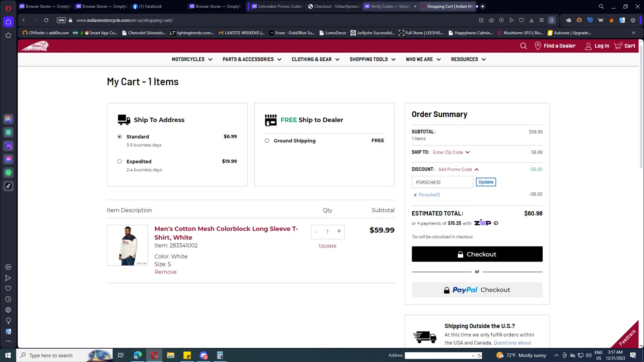Click the Indian Motorcycle logo

pyautogui.click(x=35, y=46)
